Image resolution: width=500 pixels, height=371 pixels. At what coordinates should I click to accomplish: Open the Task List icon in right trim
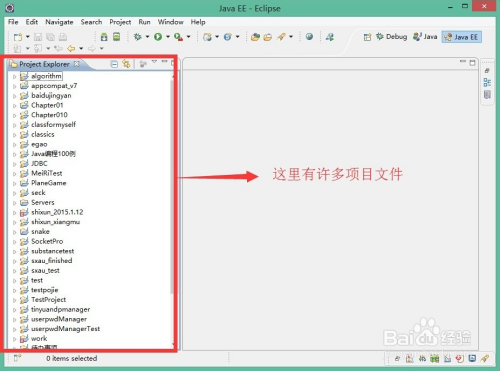(x=487, y=95)
